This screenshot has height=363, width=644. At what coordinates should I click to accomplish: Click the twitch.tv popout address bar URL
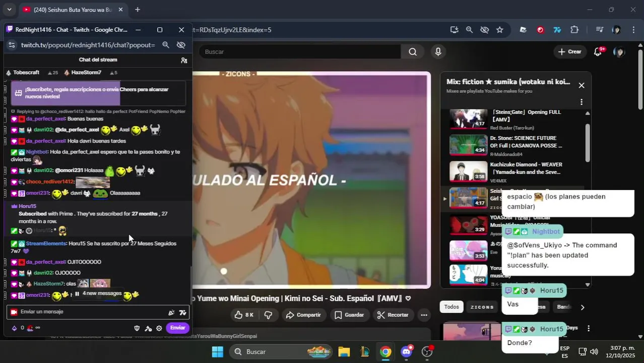(88, 45)
